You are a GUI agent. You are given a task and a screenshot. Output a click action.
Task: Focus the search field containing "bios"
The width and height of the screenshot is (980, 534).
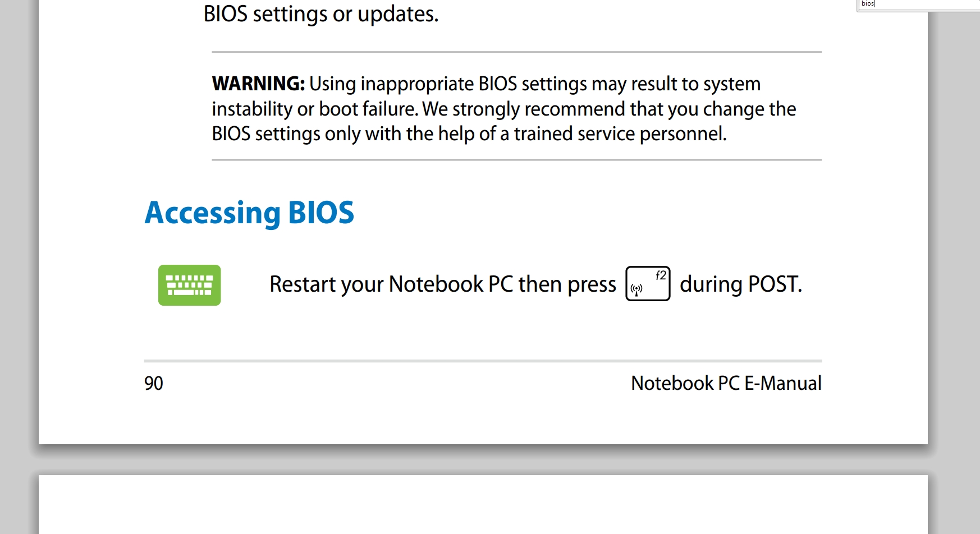point(919,4)
